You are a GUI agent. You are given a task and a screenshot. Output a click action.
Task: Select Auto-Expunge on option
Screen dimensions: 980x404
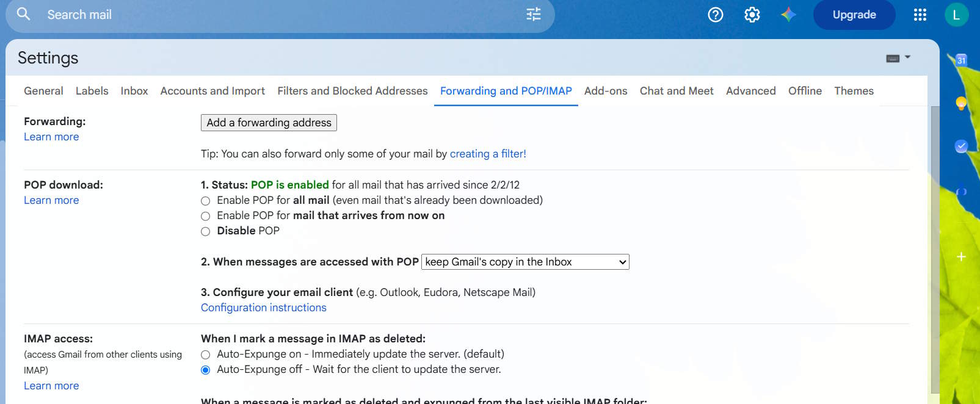pyautogui.click(x=205, y=355)
